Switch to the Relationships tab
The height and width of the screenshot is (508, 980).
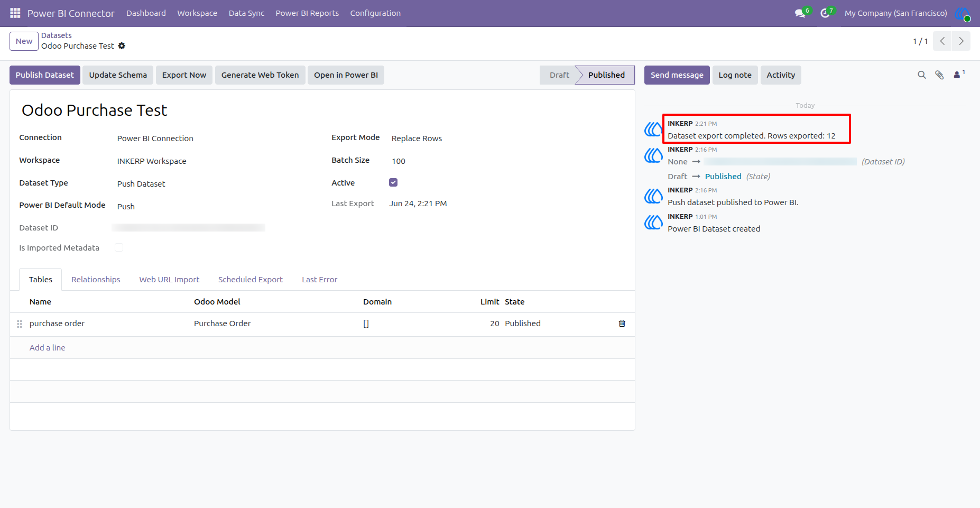[x=96, y=280]
